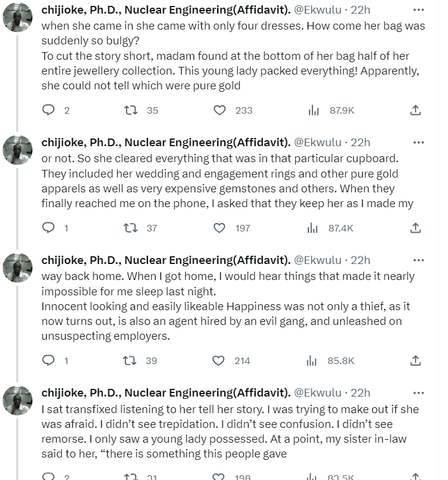The width and height of the screenshot is (448, 480).
Task: Like the tweet with 214 likes
Action: (220, 360)
